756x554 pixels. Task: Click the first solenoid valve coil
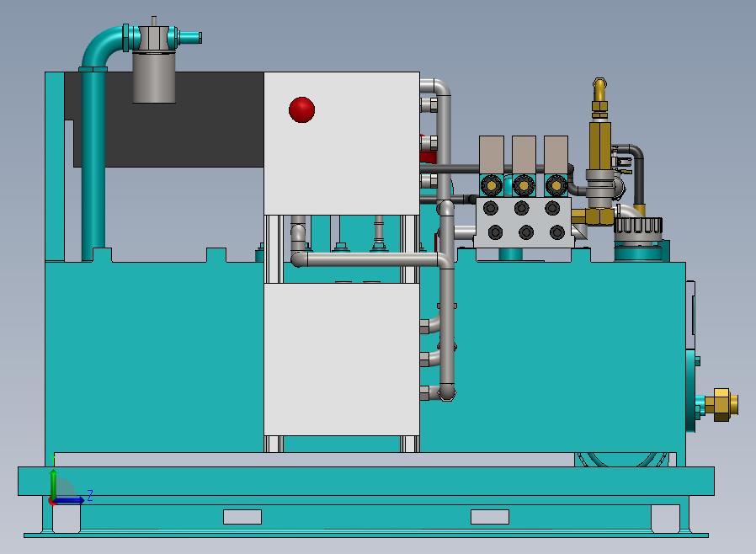point(492,154)
